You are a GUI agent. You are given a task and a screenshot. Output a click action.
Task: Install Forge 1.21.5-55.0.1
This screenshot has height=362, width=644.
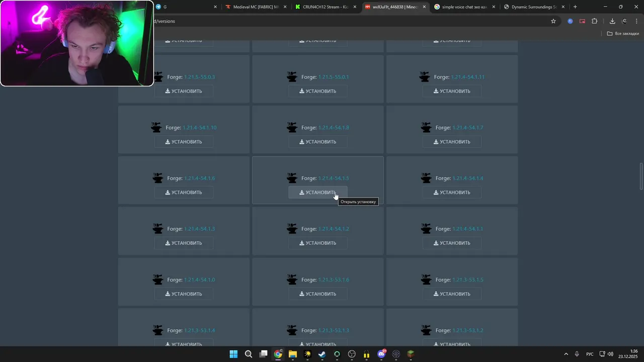(317, 91)
